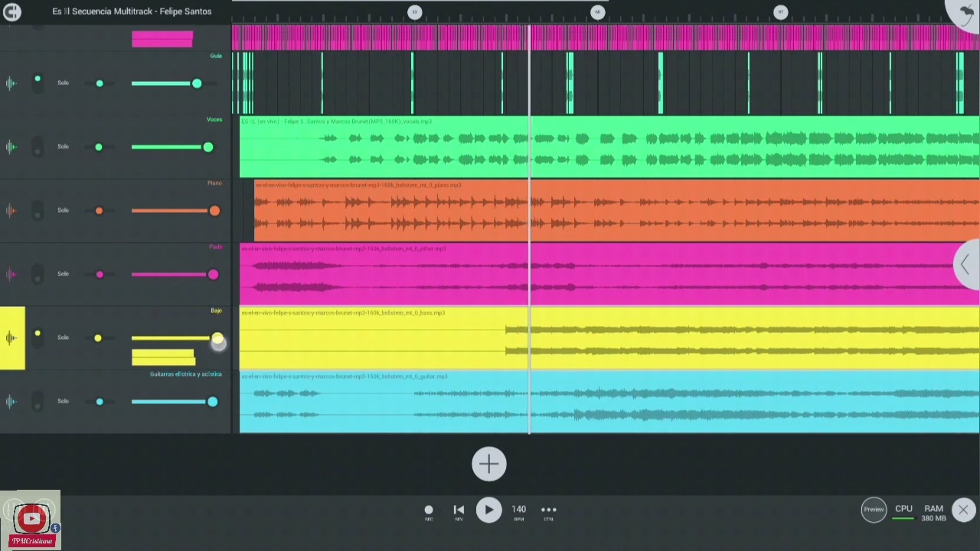Solo the Guitarras track

tap(63, 401)
